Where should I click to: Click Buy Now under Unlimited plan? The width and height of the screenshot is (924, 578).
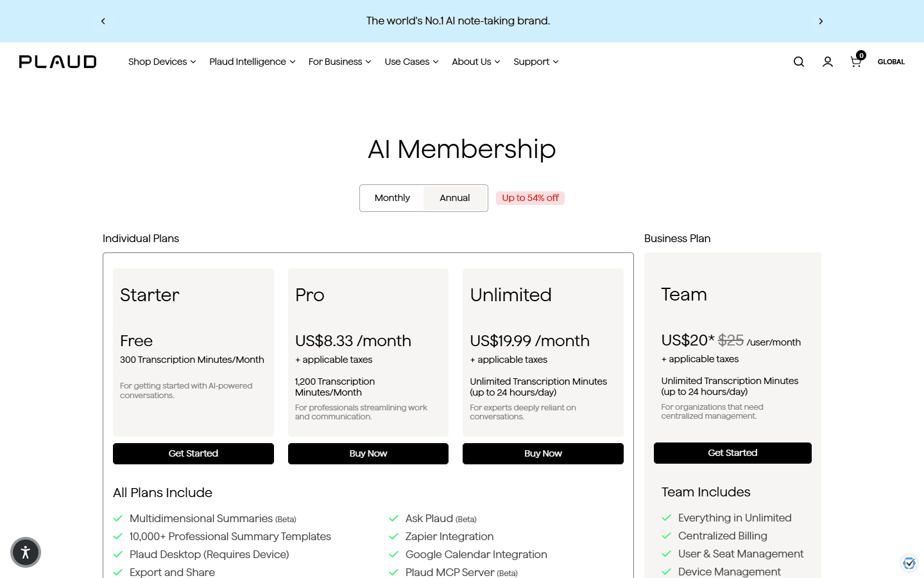(543, 453)
